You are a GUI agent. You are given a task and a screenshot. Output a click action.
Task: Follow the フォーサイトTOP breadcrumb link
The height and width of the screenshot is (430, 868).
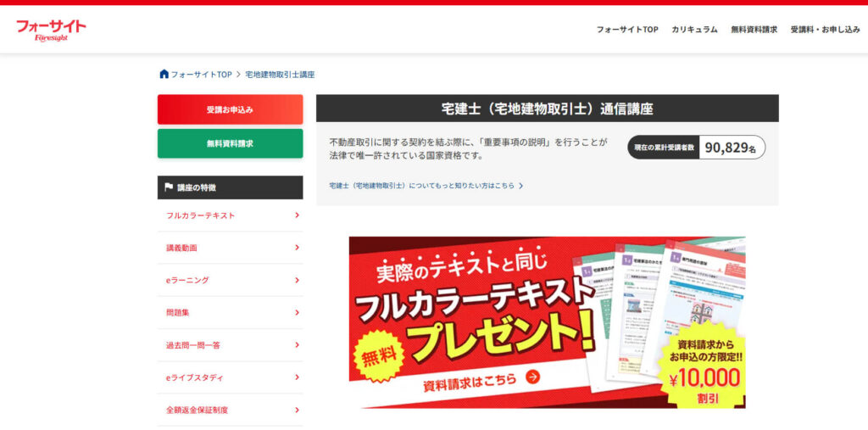[201, 75]
